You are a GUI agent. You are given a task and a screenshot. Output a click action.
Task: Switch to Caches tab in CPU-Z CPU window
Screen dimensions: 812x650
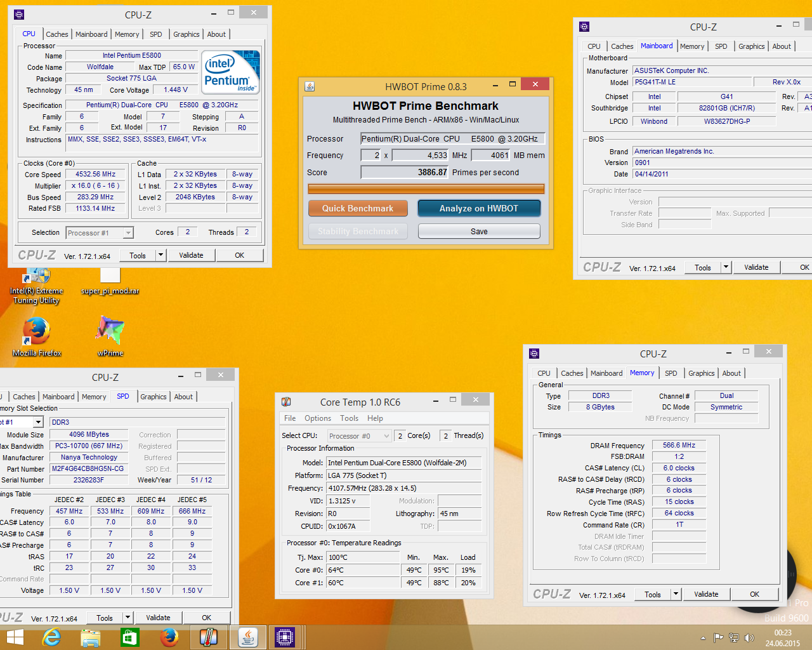coord(57,34)
